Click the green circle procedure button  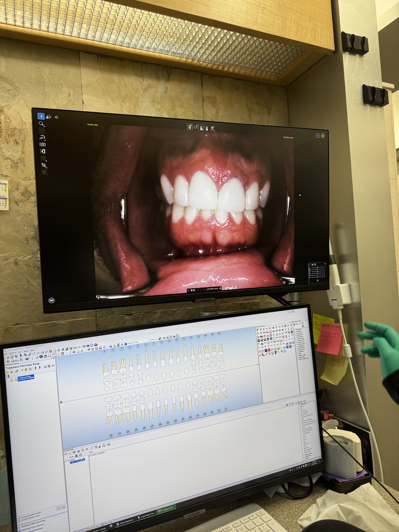[278, 348]
